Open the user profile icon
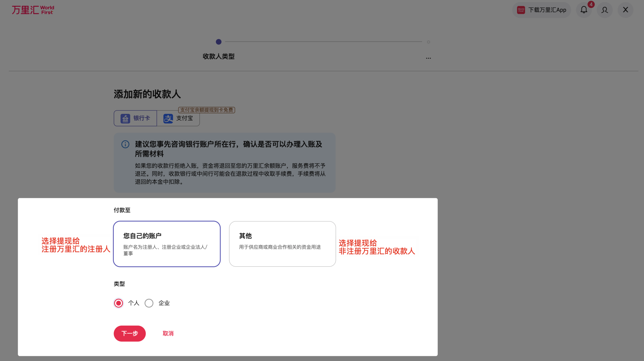 (x=604, y=10)
